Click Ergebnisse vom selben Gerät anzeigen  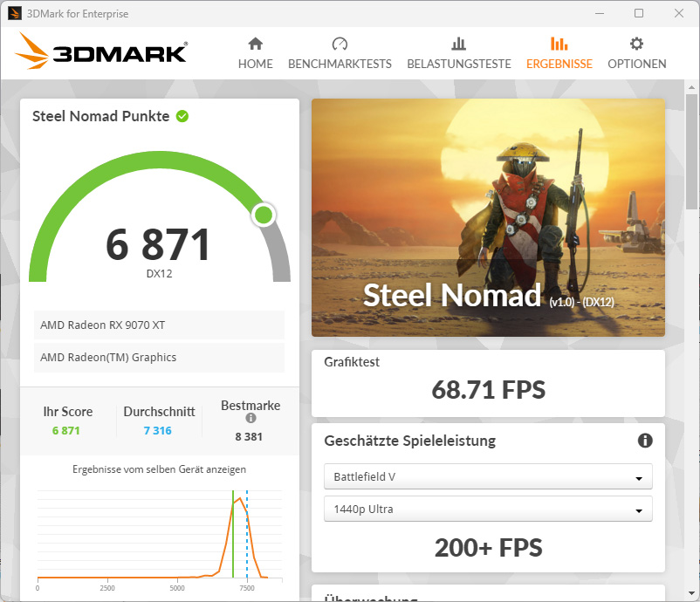(x=160, y=469)
